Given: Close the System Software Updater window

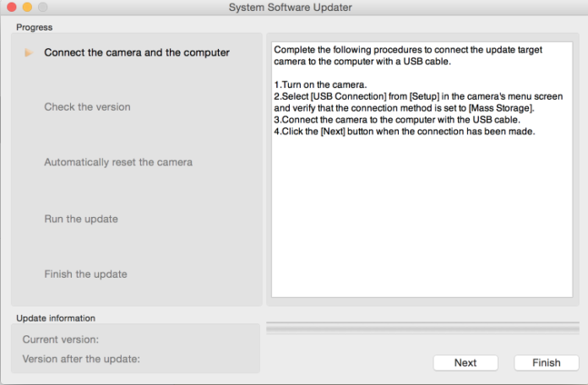Looking at the screenshot, I should 9,8.
